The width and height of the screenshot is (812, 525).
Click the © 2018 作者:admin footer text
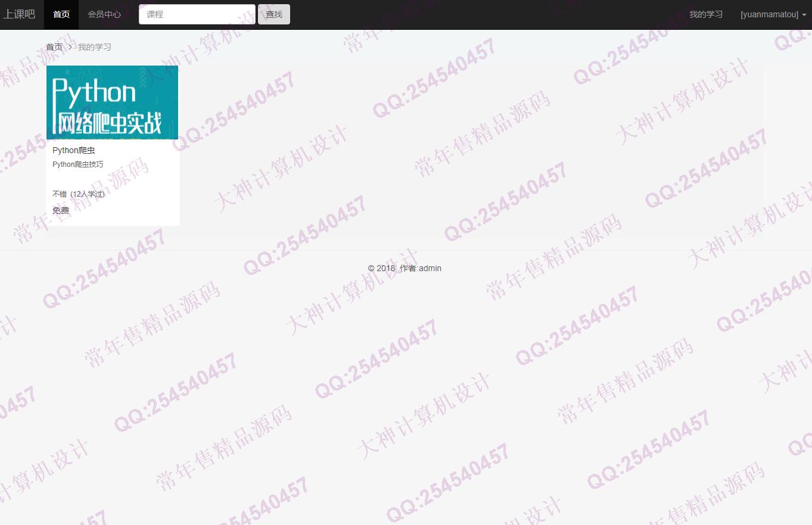tap(405, 268)
